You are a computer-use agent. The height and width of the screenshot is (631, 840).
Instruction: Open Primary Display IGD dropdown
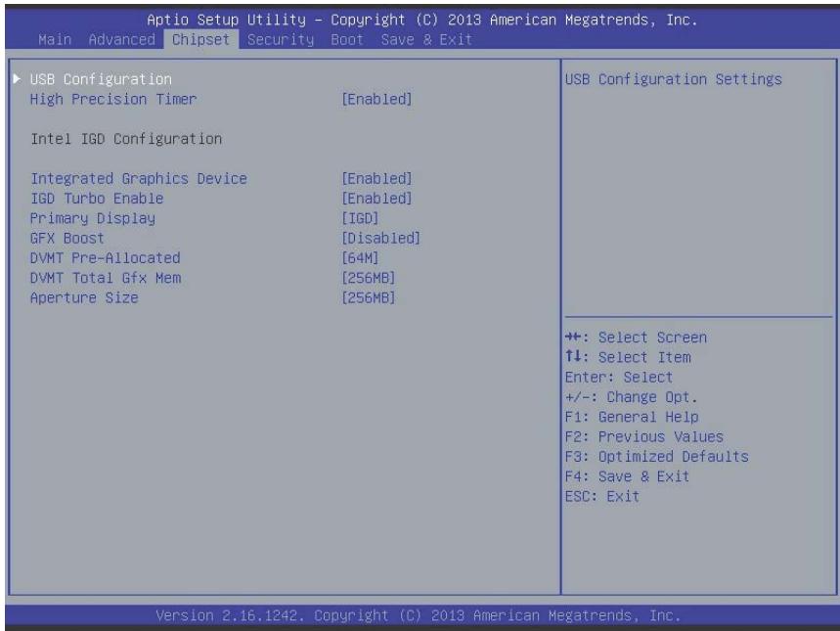pyautogui.click(x=360, y=218)
